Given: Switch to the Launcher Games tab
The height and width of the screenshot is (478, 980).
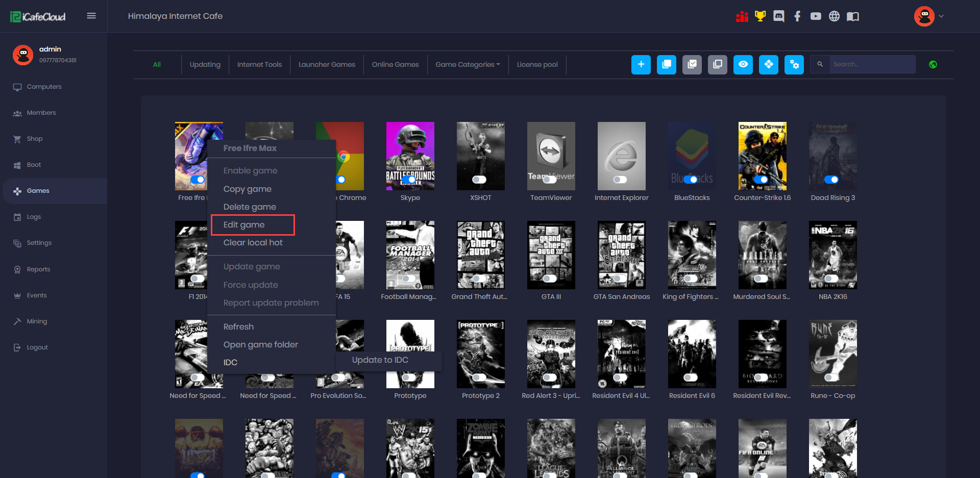Looking at the screenshot, I should [x=327, y=64].
